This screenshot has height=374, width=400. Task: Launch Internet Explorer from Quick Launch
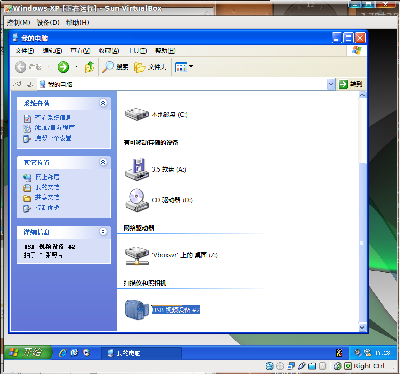tap(63, 353)
